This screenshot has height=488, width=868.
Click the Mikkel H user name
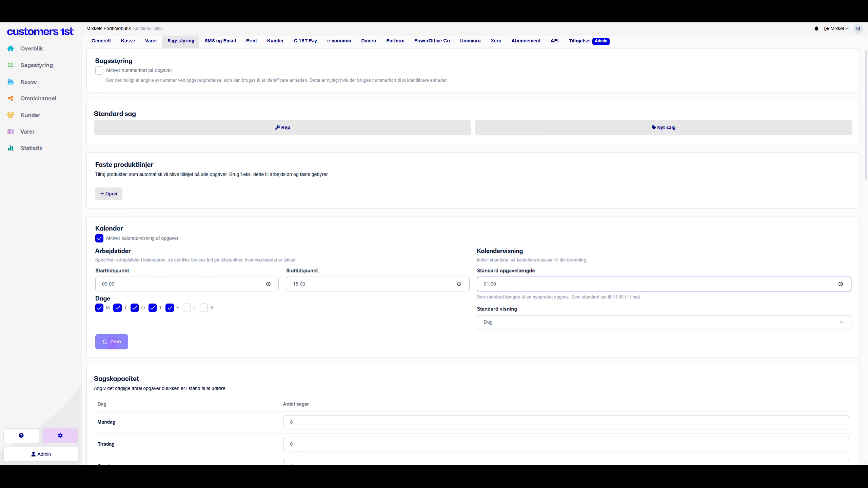pyautogui.click(x=839, y=29)
